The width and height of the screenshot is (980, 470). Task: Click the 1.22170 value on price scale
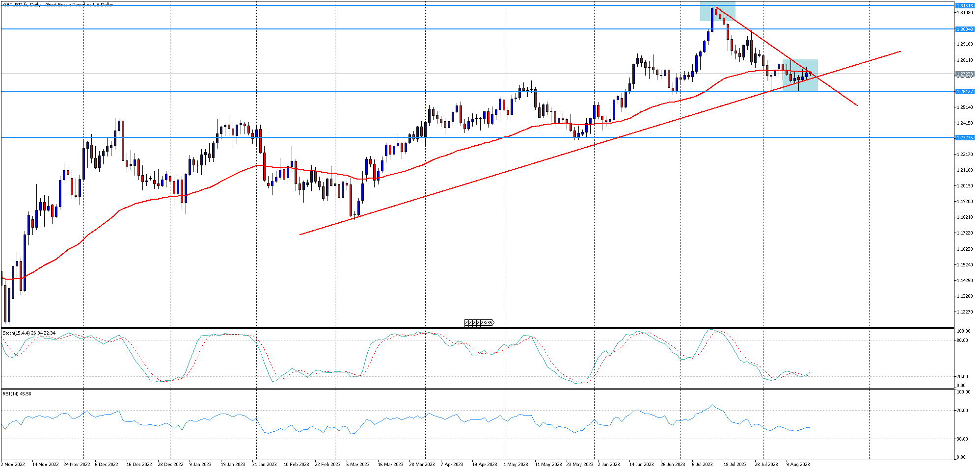pyautogui.click(x=964, y=155)
